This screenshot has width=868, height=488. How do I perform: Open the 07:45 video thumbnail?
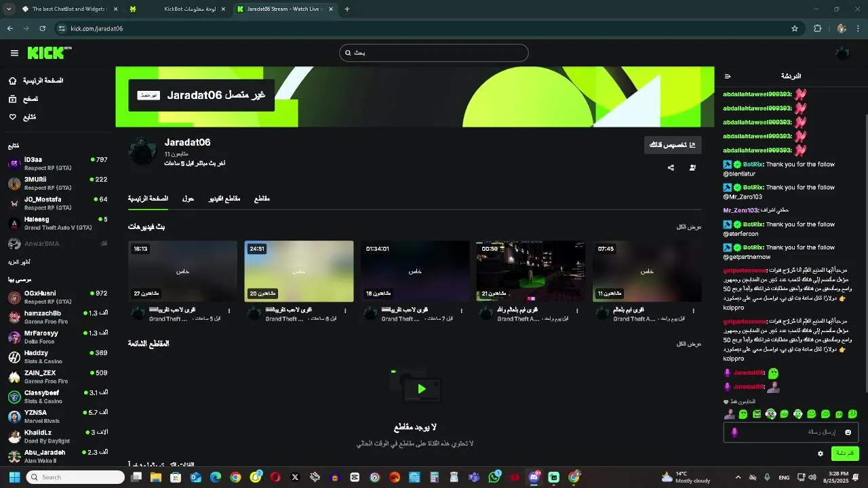[x=647, y=271]
